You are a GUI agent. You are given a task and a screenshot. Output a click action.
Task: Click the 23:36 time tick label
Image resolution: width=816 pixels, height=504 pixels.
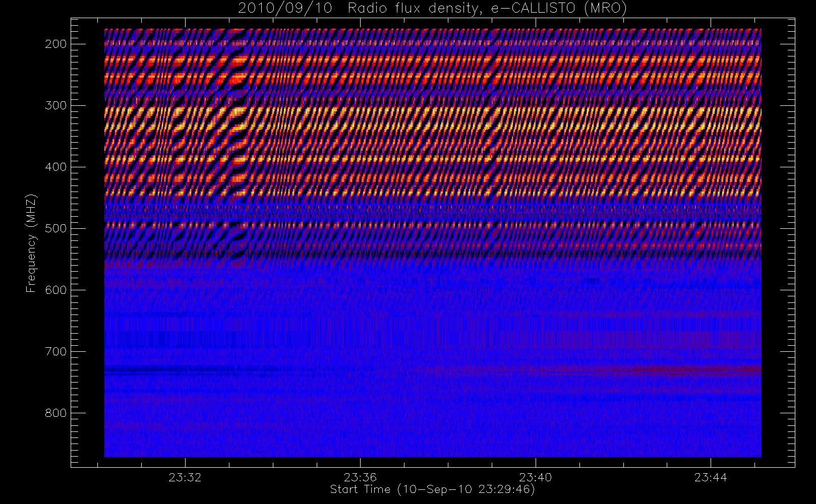tap(360, 477)
